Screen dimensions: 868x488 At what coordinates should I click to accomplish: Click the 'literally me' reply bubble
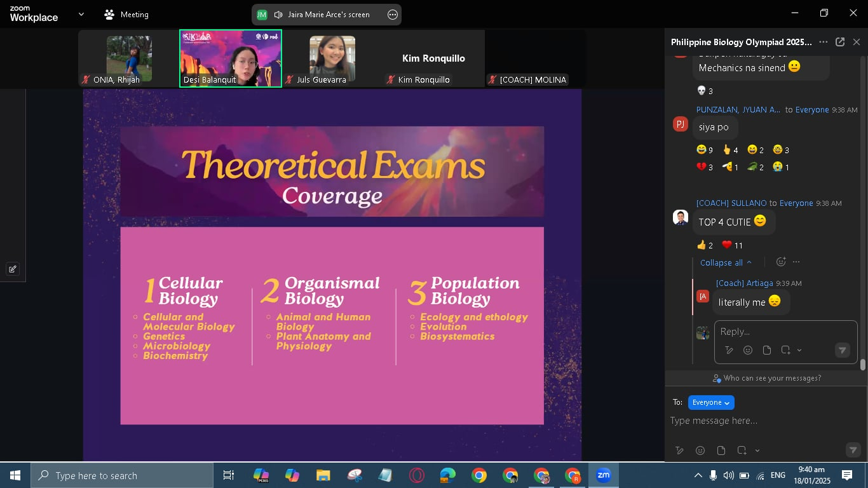click(x=750, y=302)
